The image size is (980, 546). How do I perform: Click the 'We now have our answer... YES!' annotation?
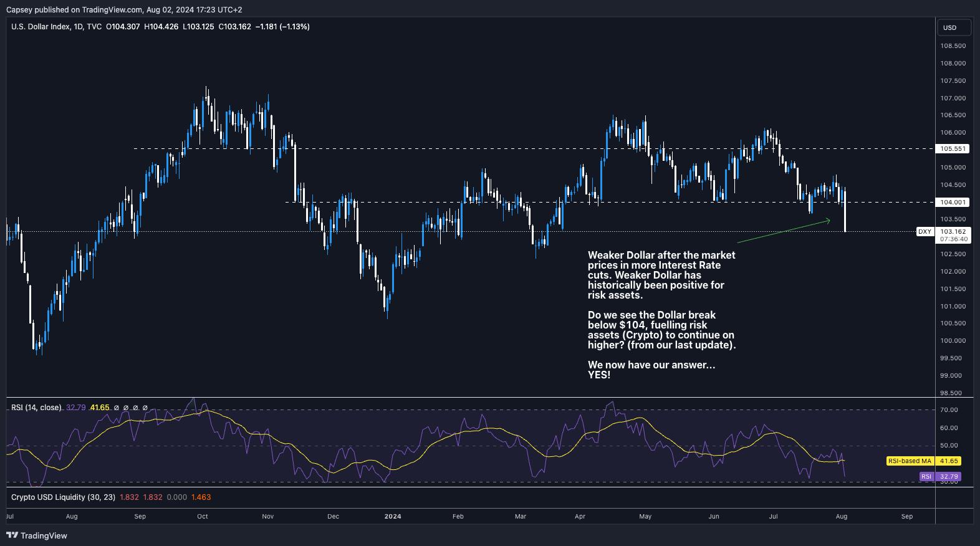click(x=651, y=370)
